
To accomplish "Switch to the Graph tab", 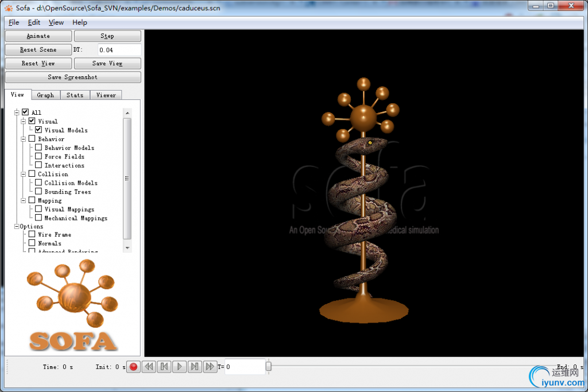I will [46, 95].
